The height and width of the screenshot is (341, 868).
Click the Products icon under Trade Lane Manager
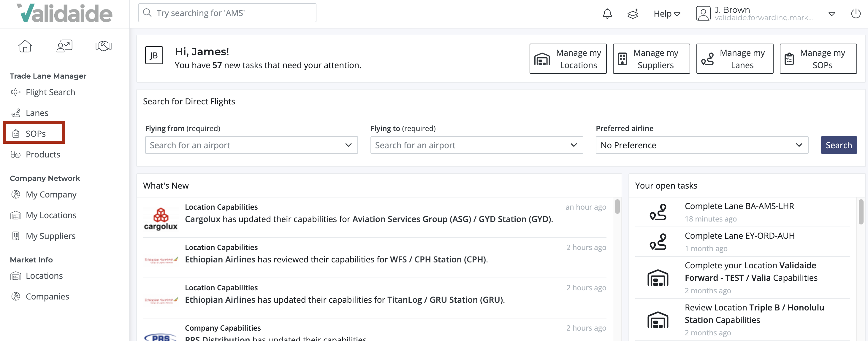point(15,154)
